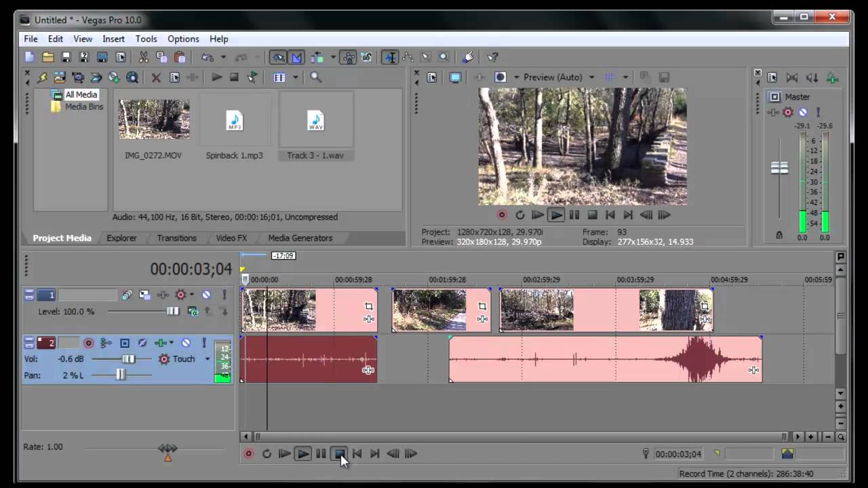Cut the selection with the scissors icon
Viewport: 868px width, 488px height.
pos(144,58)
